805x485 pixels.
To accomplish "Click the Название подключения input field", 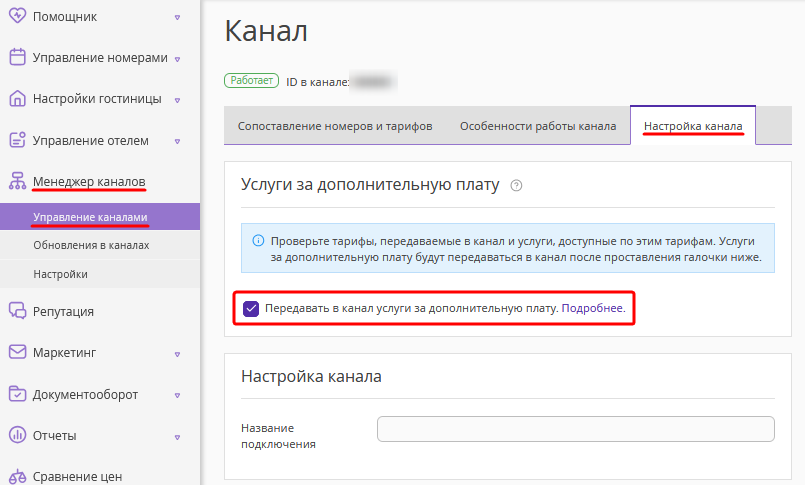I will pos(576,429).
